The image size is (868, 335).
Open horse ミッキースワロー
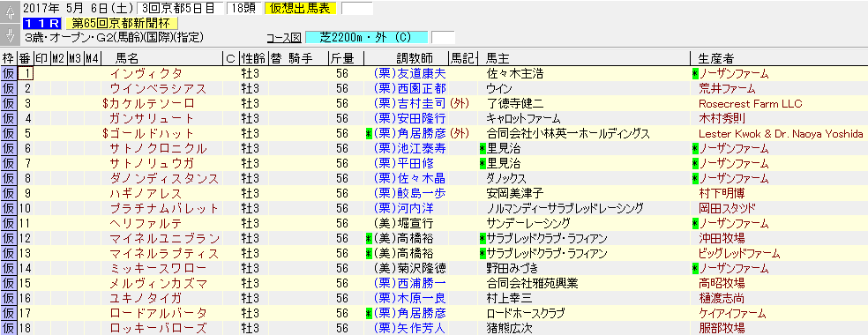pyautogui.click(x=158, y=268)
